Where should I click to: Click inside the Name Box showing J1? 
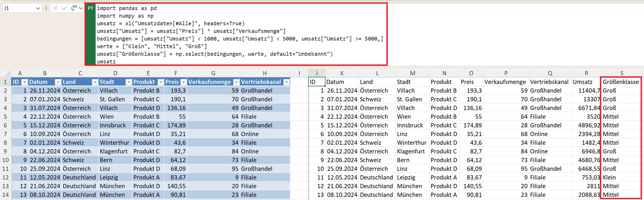point(19,8)
